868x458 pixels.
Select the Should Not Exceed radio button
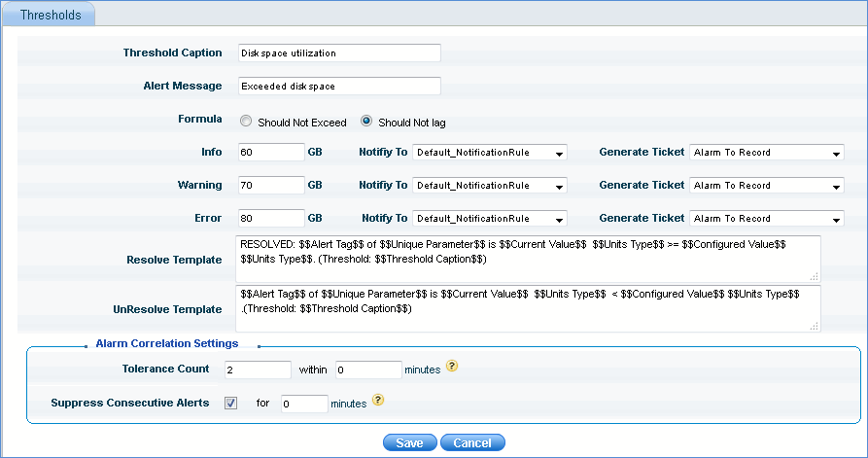click(246, 122)
